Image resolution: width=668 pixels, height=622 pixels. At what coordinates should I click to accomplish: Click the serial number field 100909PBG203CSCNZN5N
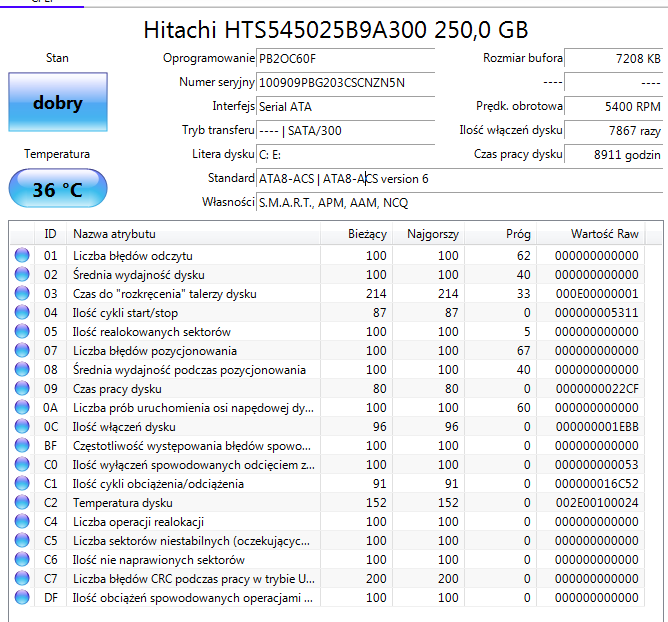pyautogui.click(x=346, y=82)
